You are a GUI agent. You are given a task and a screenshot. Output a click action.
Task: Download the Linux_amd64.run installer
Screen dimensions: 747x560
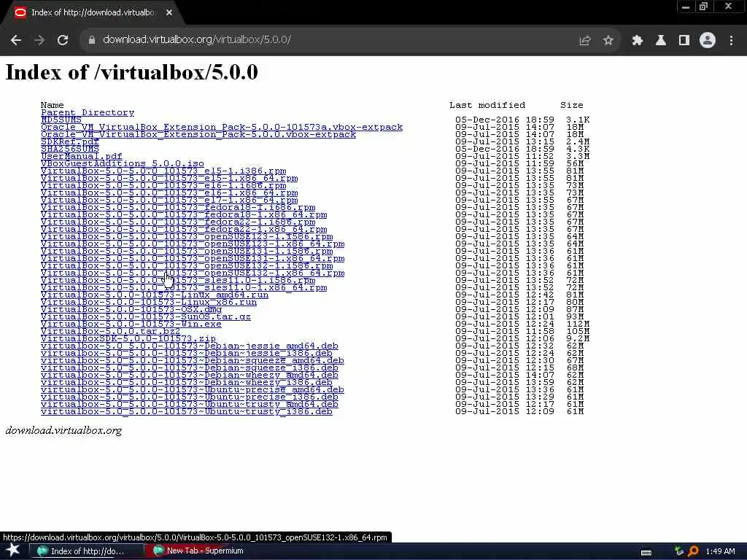155,295
